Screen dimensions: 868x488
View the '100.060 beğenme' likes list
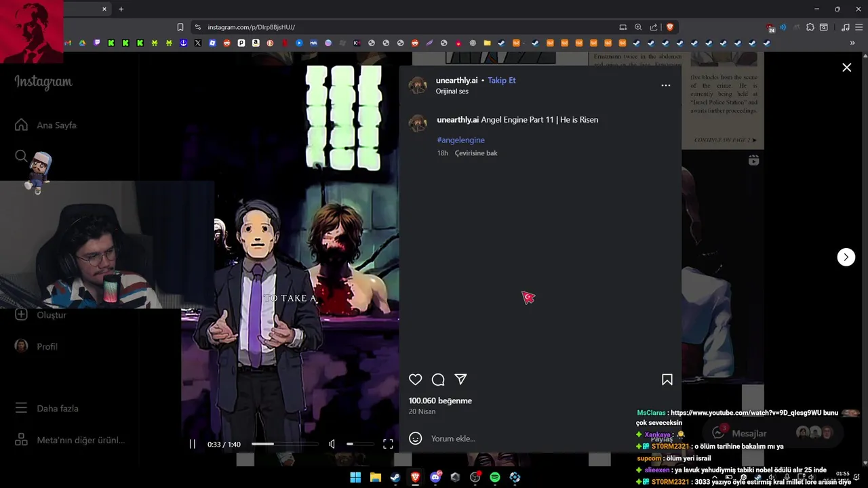click(440, 401)
